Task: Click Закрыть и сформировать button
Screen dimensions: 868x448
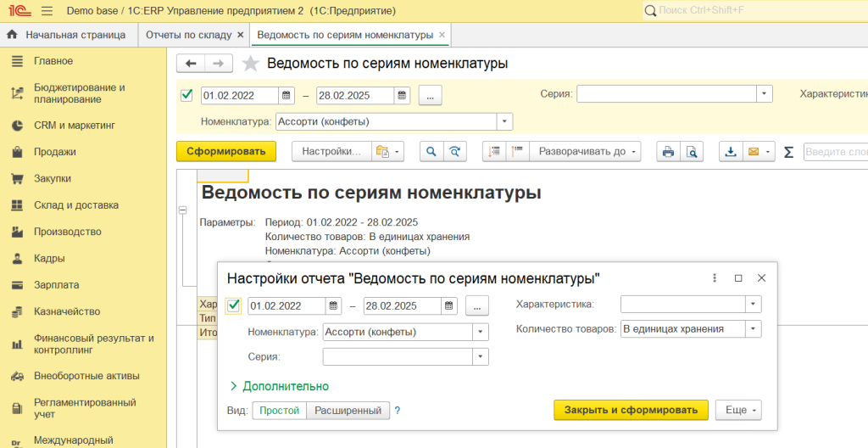Action: tap(631, 411)
